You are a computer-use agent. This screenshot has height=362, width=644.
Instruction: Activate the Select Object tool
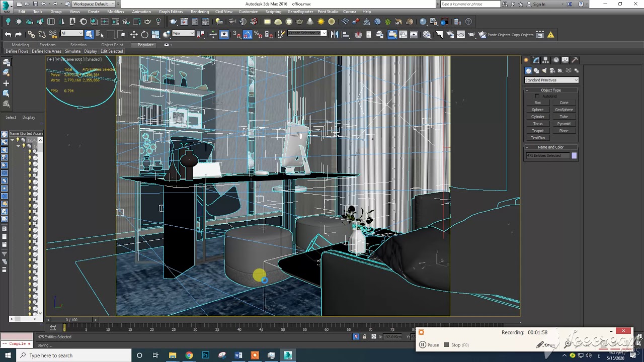(x=89, y=35)
